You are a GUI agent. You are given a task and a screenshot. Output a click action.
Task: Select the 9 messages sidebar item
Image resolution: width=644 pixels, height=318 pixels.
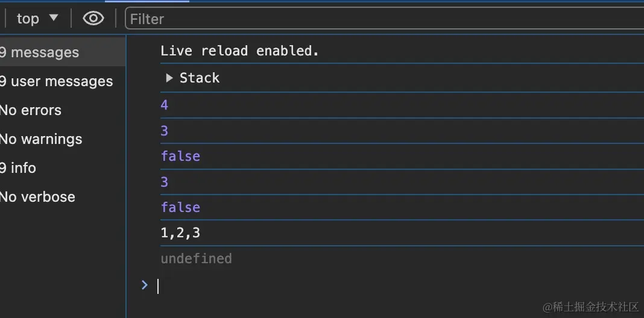coord(40,52)
